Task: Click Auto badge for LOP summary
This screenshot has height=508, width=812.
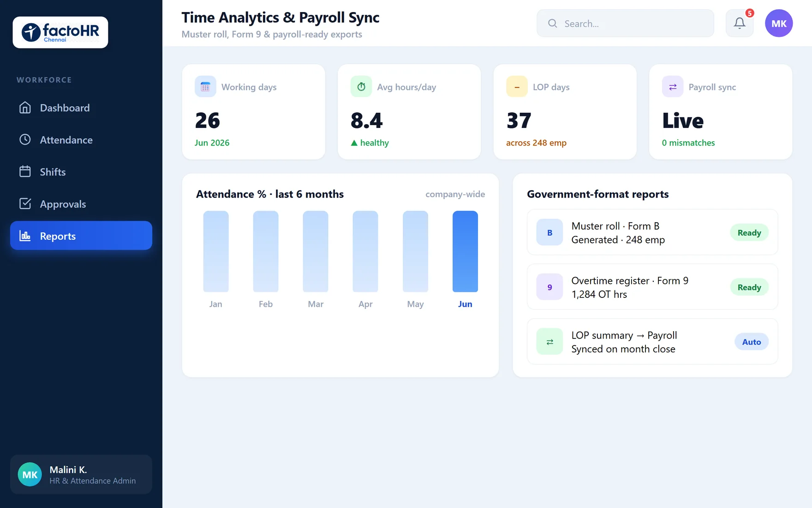Action: 751,342
